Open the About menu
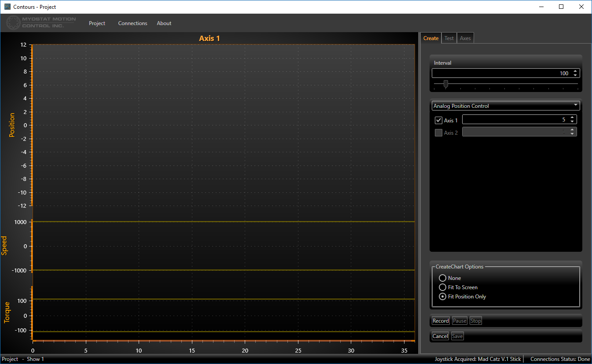Viewport: 592px width, 364px height. (164, 23)
